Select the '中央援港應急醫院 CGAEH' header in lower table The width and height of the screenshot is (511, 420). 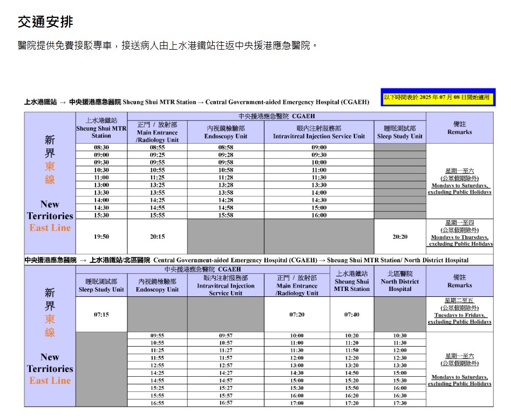coord(203,269)
